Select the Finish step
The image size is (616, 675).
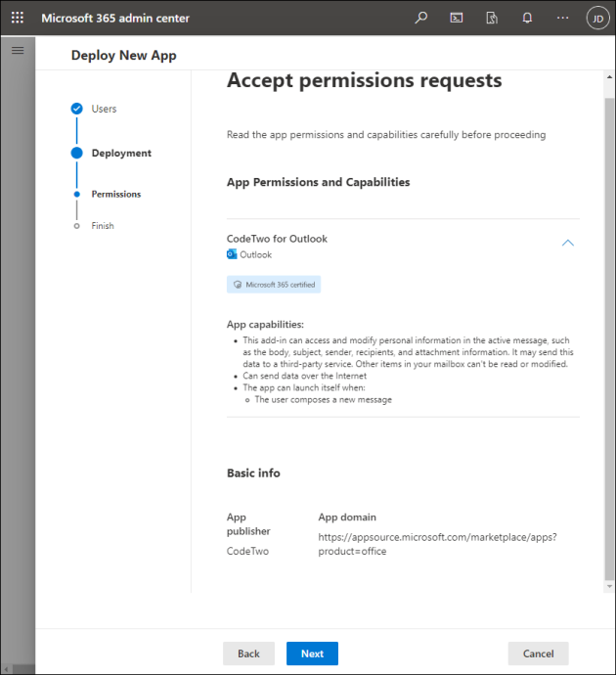click(x=102, y=226)
